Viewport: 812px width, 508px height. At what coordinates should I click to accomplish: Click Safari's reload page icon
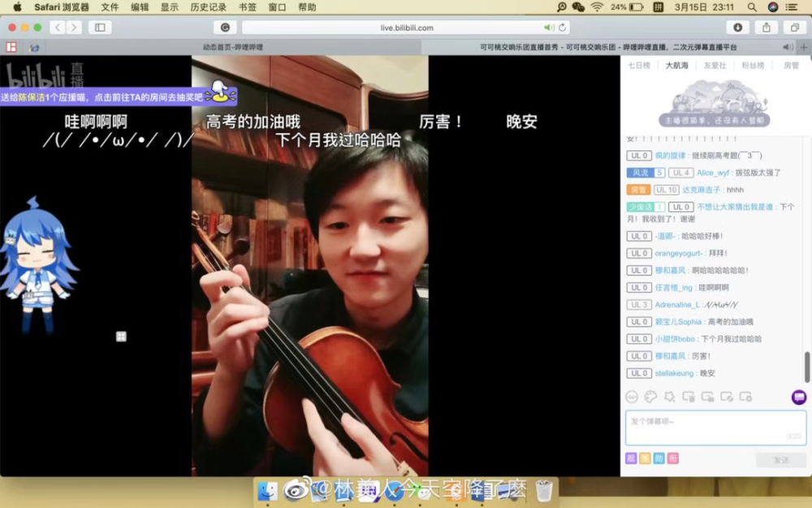coord(562,28)
